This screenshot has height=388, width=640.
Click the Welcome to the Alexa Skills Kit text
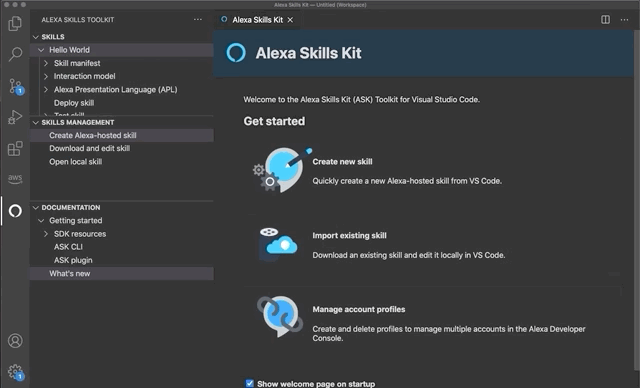click(362, 100)
